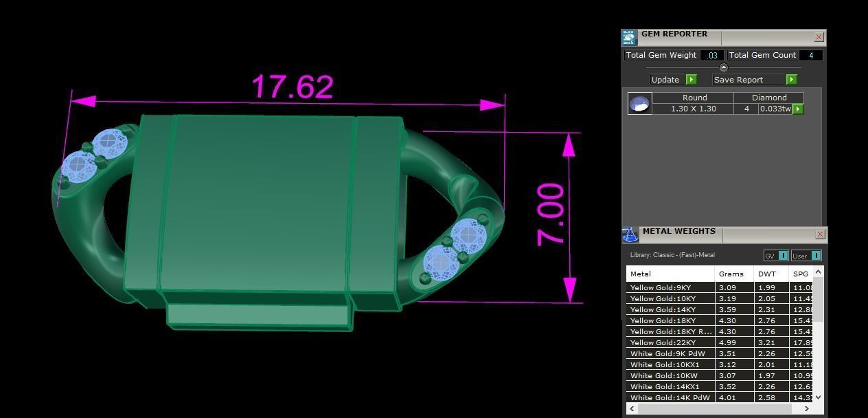Select the White Gold:9K PdW row
Image resolution: width=868 pixels, height=418 pixels.
pos(720,353)
